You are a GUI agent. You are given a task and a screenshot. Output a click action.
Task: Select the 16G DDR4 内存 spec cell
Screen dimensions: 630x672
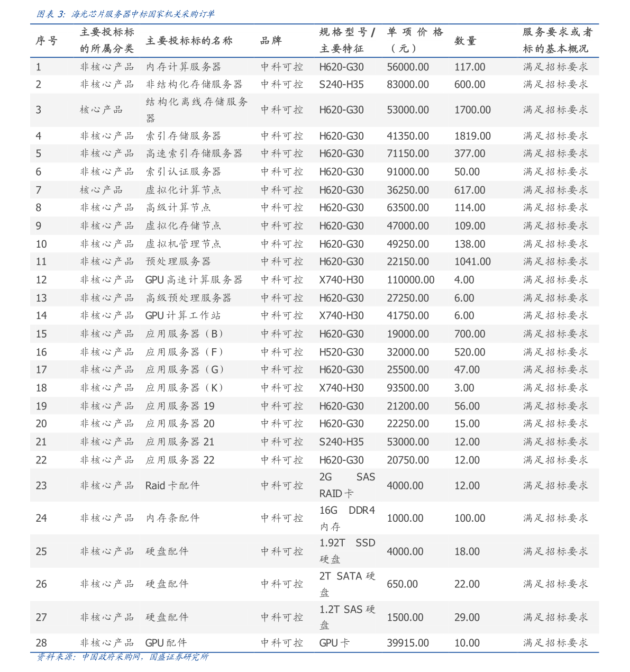[347, 518]
